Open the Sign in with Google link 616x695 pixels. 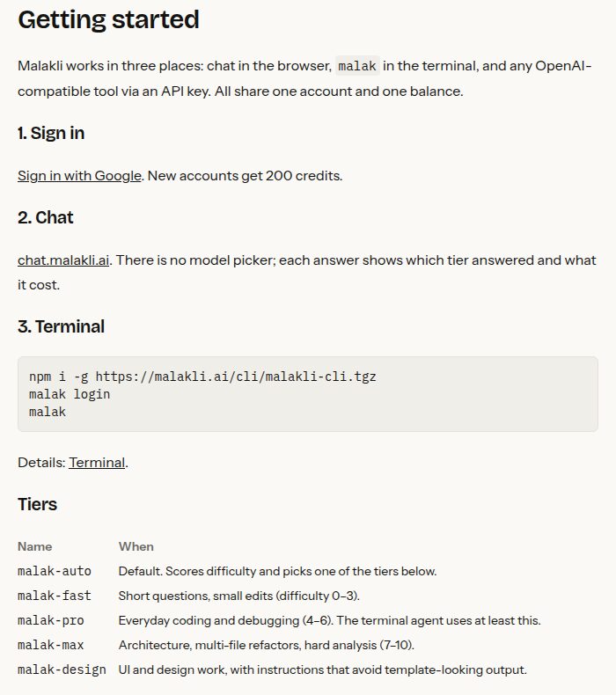point(79,176)
